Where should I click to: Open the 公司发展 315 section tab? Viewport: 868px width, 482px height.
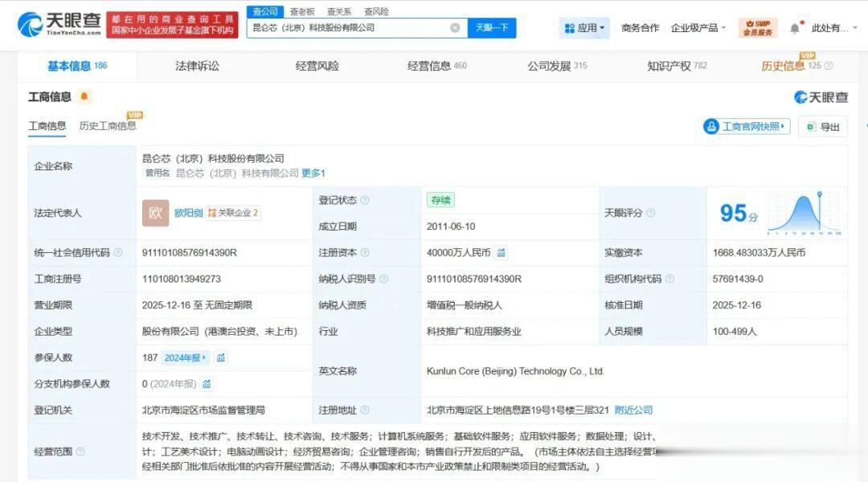(x=557, y=67)
